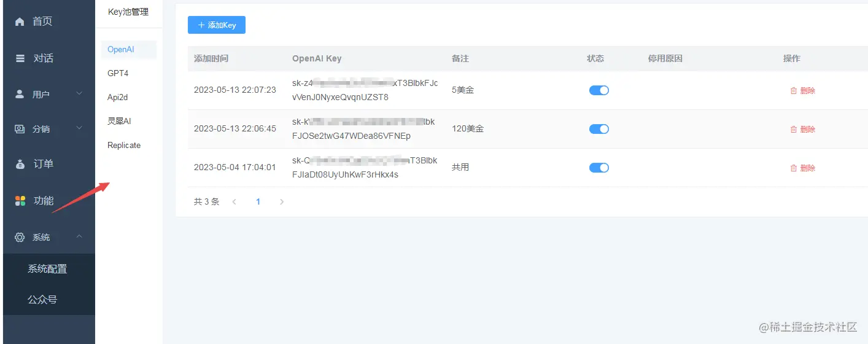
Task: Click timestamp 2023-05-13 22:06:45
Action: click(235, 128)
